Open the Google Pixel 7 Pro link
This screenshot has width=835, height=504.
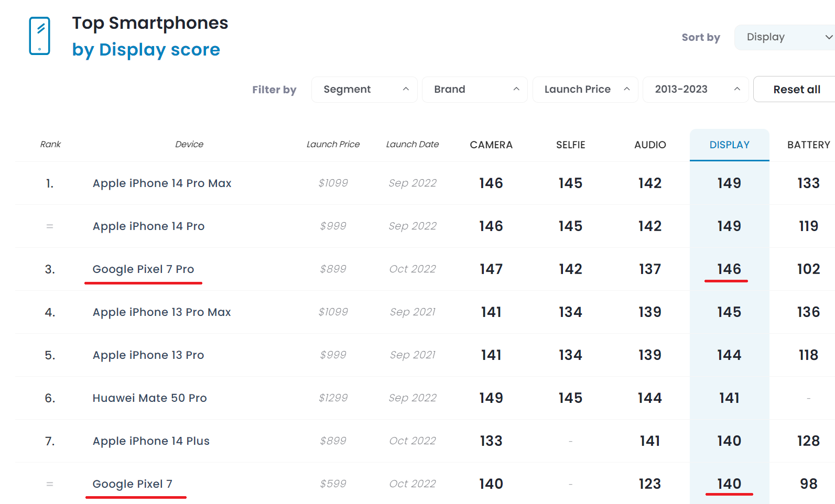coord(143,269)
